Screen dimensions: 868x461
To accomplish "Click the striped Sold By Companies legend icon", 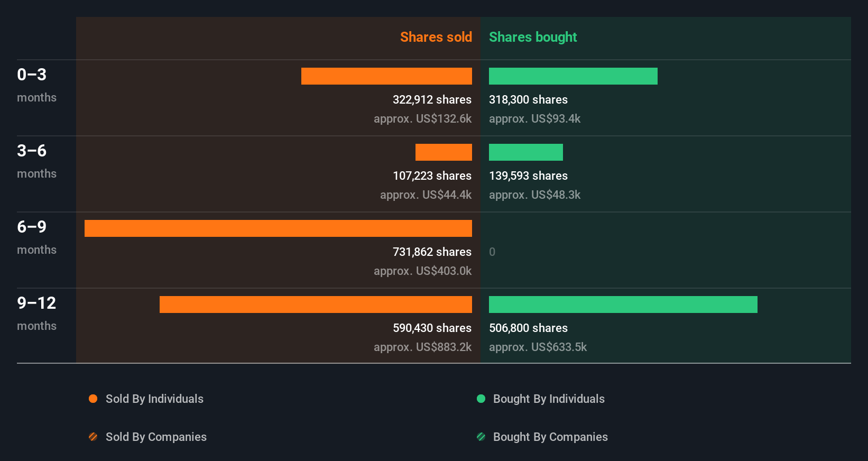I will pyautogui.click(x=93, y=437).
